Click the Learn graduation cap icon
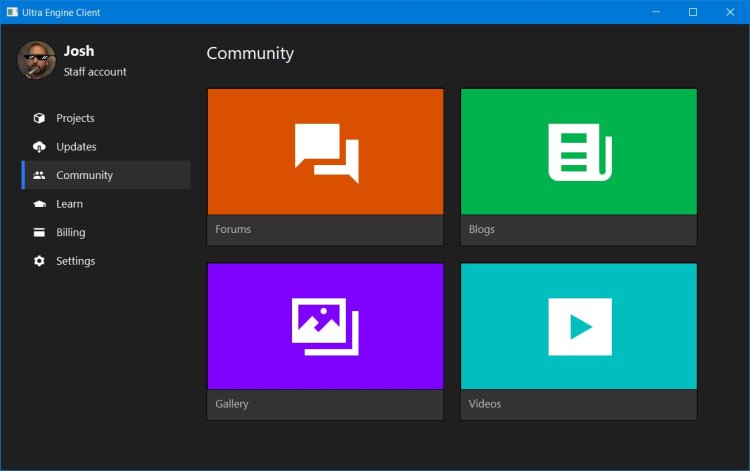 pos(39,204)
